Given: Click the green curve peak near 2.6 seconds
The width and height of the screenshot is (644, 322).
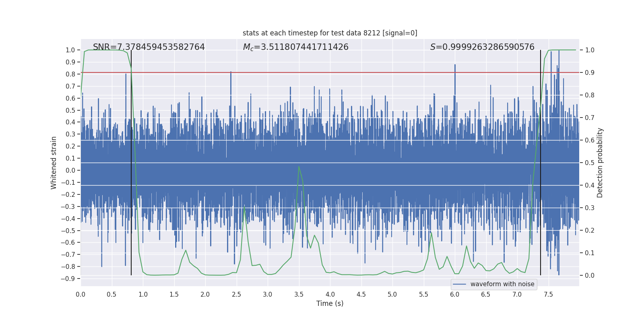Looking at the screenshot, I should coord(244,207).
